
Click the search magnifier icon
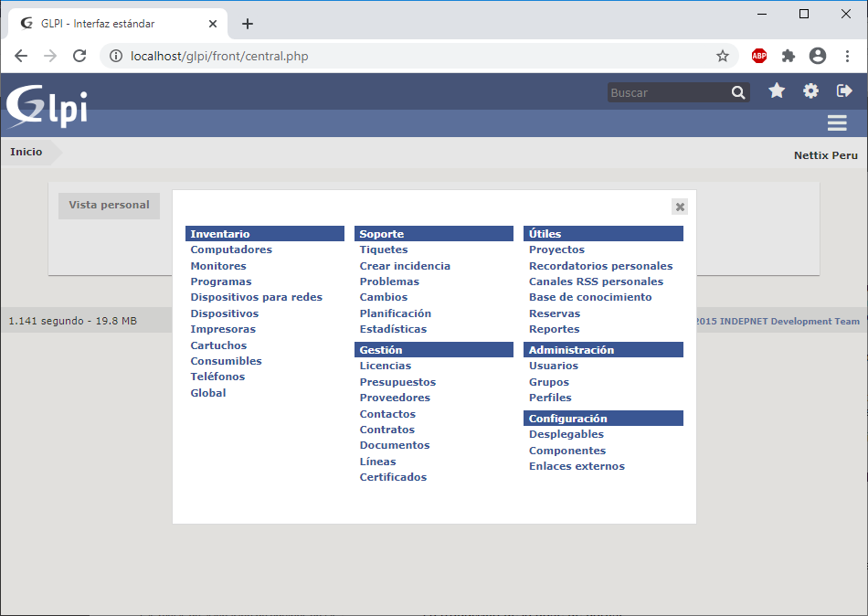click(x=738, y=92)
